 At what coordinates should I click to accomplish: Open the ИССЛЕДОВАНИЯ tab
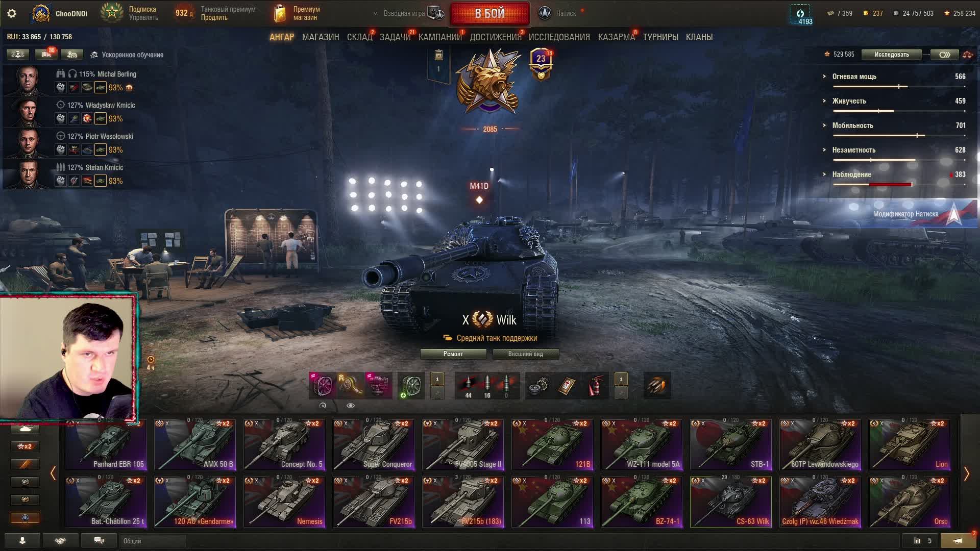pos(559,37)
